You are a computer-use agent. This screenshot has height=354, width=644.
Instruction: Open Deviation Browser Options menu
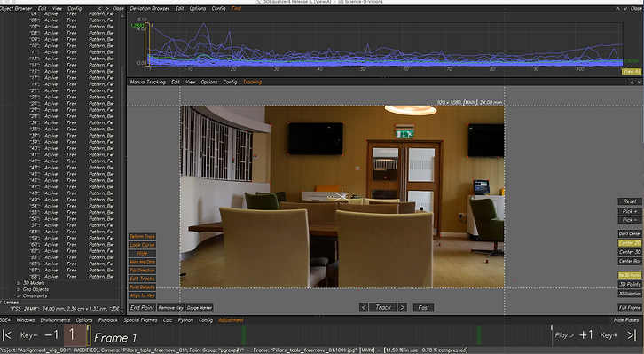[198, 8]
